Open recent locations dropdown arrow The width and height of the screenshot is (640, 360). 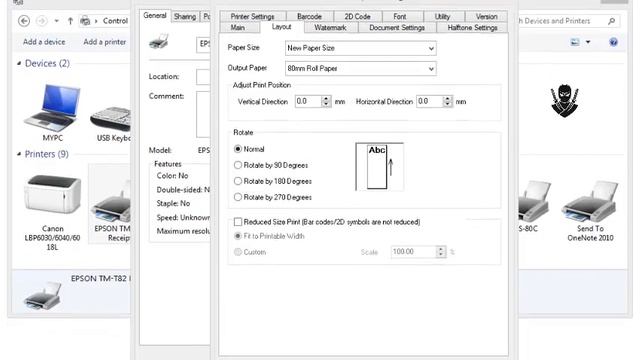(x=56, y=21)
